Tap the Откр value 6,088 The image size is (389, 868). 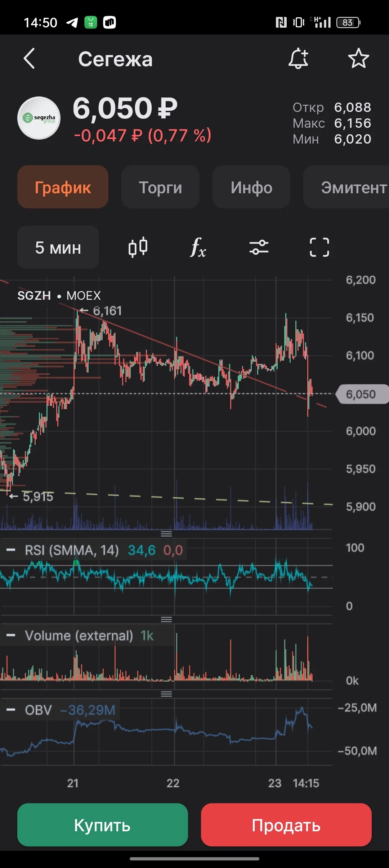[x=353, y=107]
